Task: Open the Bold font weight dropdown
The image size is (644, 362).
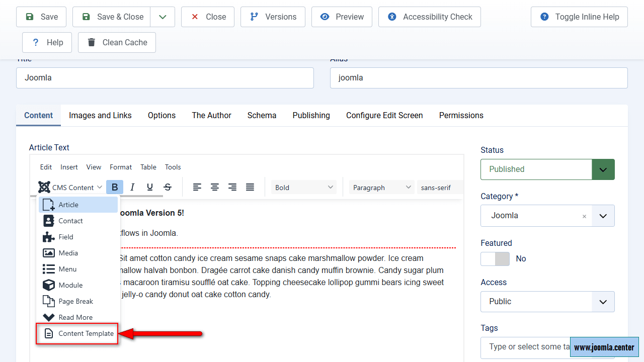Action: 304,188
